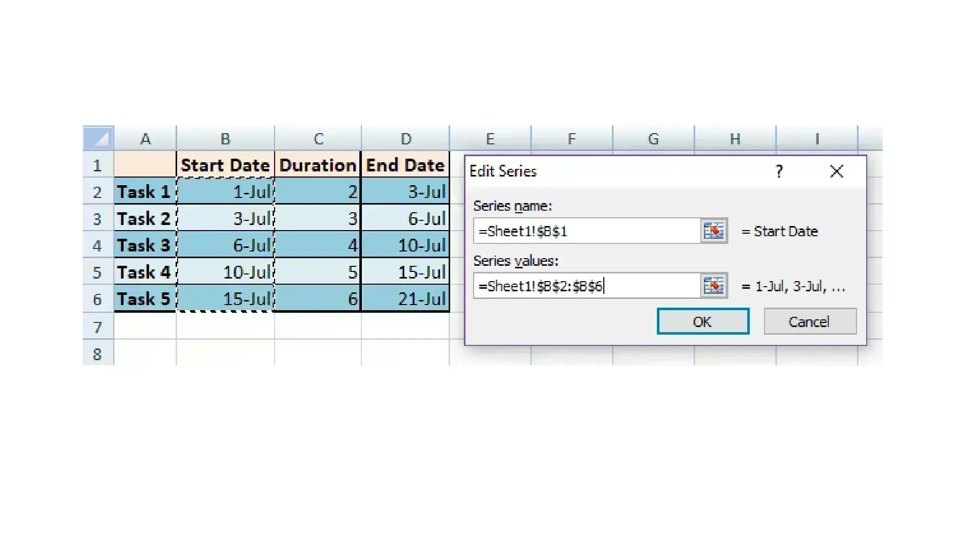Click range selector icon for Series values
Viewport: 980px width, 551px height.
click(714, 286)
